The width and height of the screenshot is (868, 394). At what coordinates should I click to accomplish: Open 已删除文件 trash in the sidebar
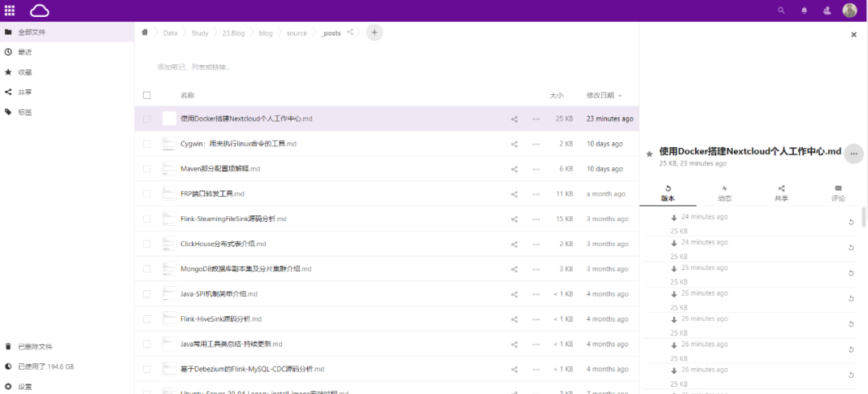[x=67, y=347]
